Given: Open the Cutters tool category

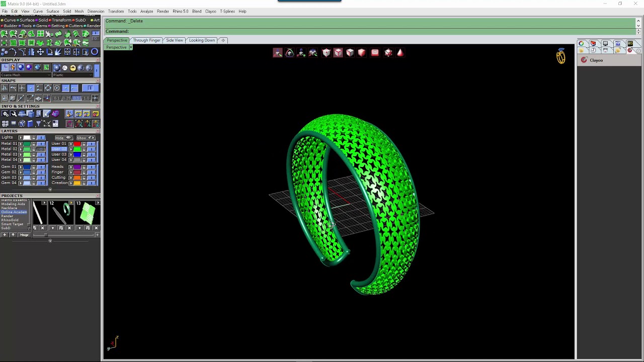Looking at the screenshot, I should coord(76,26).
